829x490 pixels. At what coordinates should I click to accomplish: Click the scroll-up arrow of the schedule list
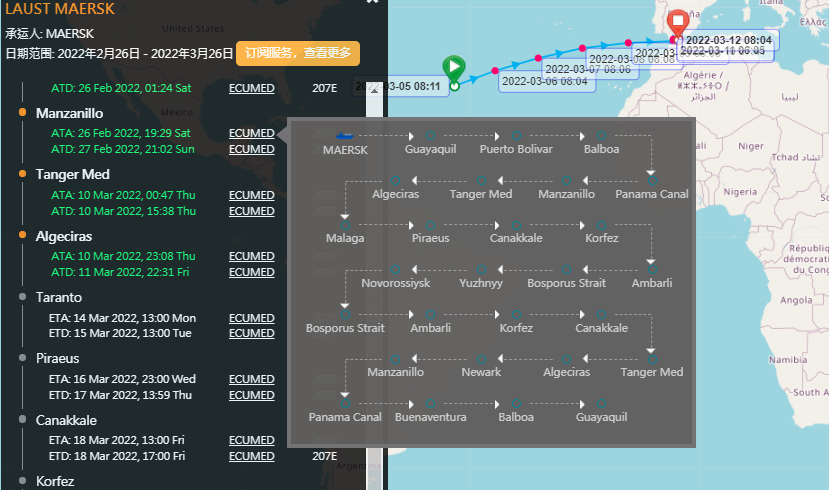(373, 89)
